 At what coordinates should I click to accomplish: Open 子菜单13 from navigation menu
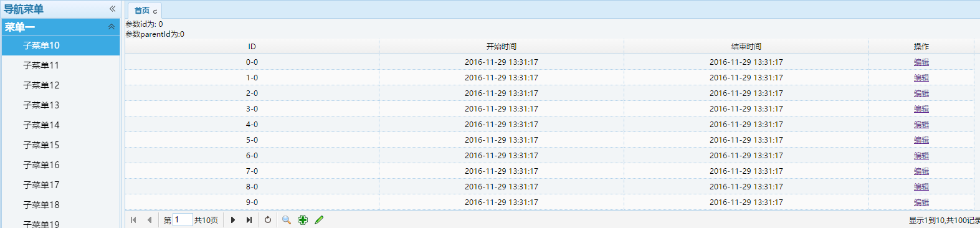click(x=60, y=105)
